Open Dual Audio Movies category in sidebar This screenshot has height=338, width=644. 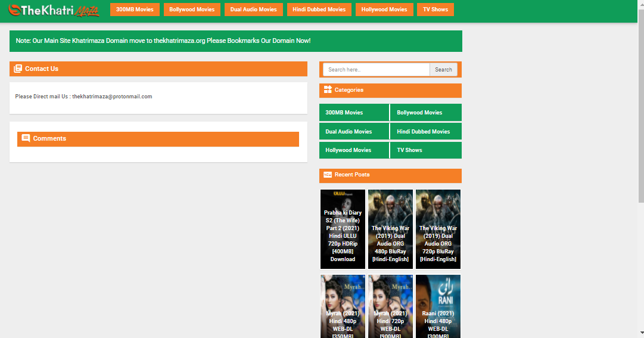click(354, 131)
